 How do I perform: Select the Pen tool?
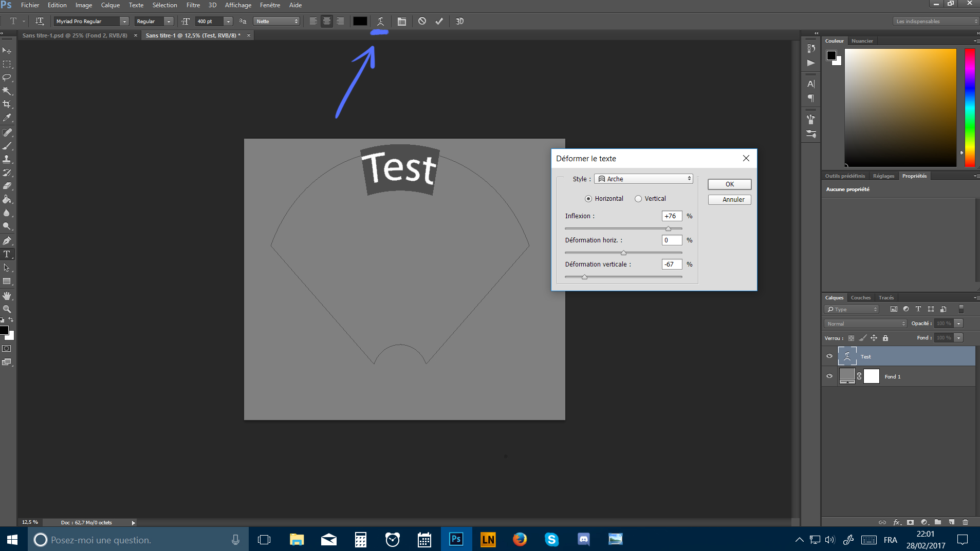pyautogui.click(x=7, y=241)
